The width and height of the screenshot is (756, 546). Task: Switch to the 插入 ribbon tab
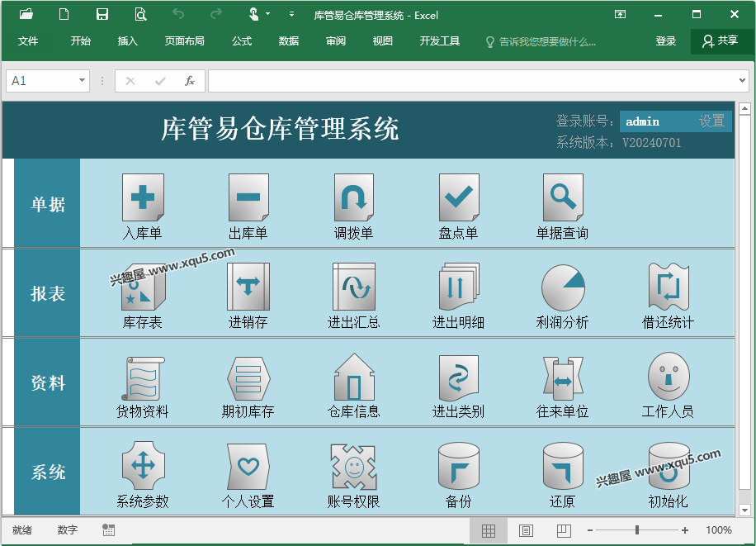point(128,41)
